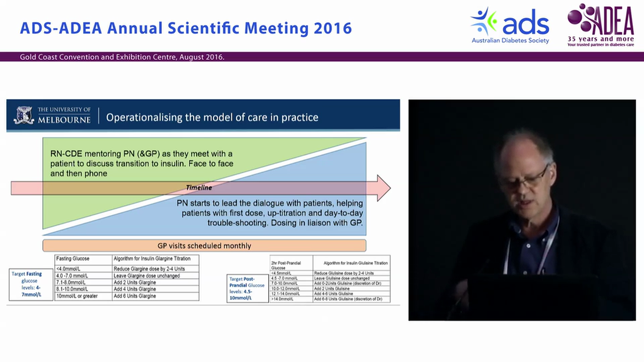Click the ADEA 35 years logo

tap(600, 25)
